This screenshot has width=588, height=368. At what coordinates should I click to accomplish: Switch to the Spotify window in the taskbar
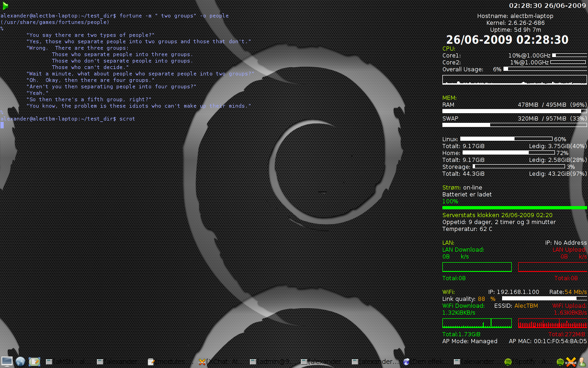coord(527,362)
